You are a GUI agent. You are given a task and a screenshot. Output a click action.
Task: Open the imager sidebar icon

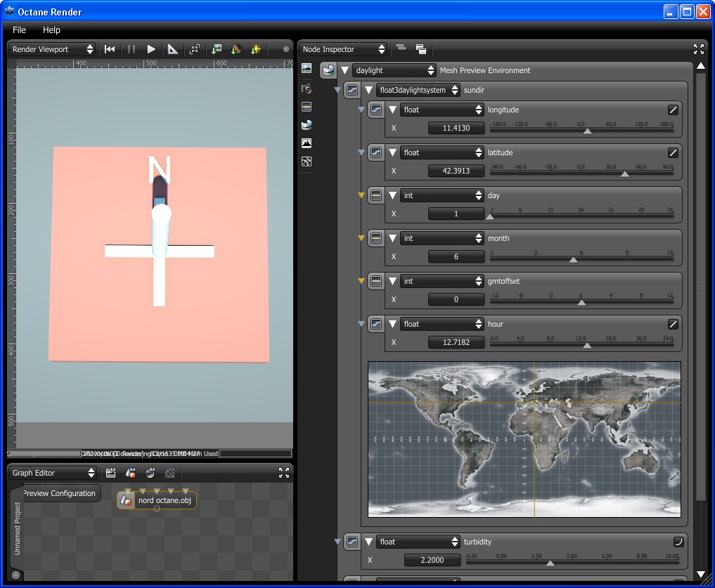[x=307, y=143]
